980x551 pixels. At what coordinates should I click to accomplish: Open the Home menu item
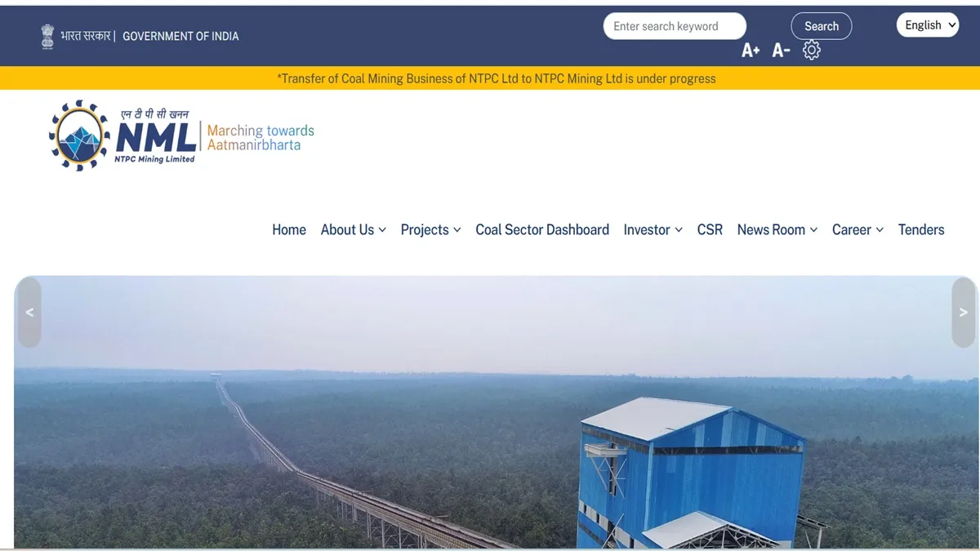pos(289,230)
